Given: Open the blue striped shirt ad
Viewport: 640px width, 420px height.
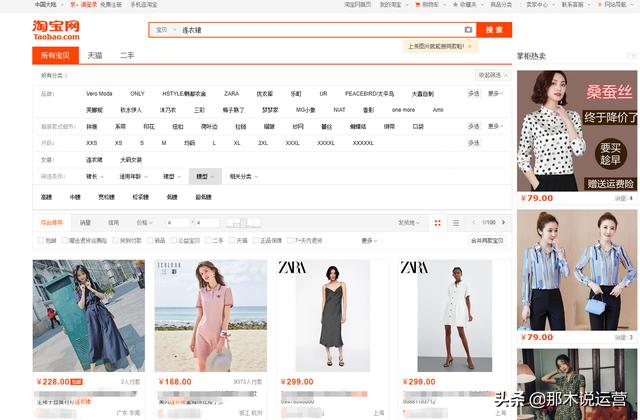Looking at the screenshot, I should tap(577, 270).
